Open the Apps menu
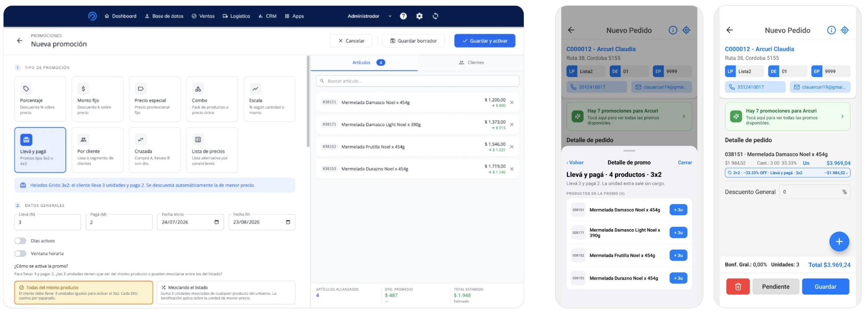868x316 pixels. tap(294, 16)
